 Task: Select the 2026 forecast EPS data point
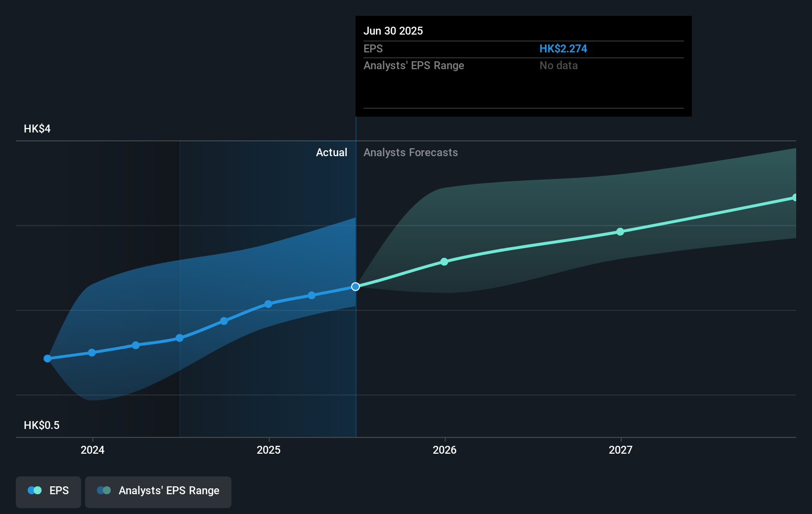click(x=444, y=261)
